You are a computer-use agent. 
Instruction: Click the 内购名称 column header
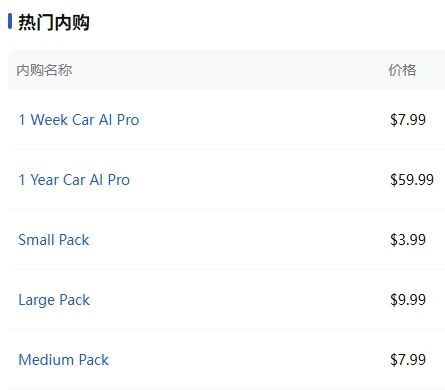pos(44,70)
